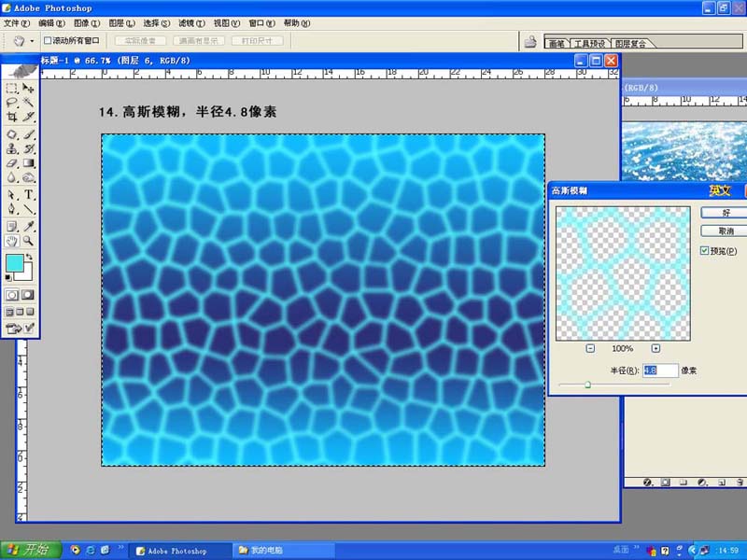This screenshot has width=747, height=560.
Task: Open the 选择 menu
Action: pos(157,22)
